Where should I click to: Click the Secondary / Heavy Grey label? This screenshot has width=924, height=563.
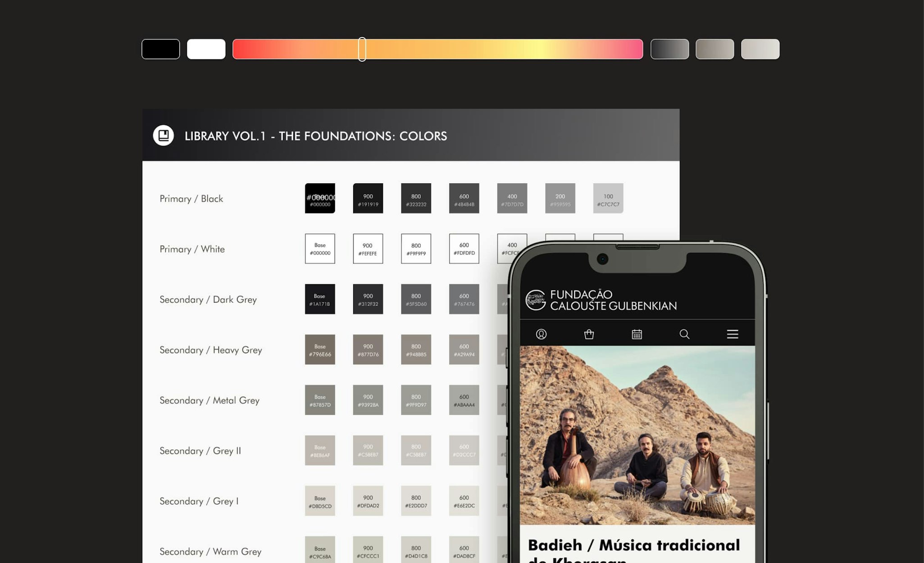point(211,350)
